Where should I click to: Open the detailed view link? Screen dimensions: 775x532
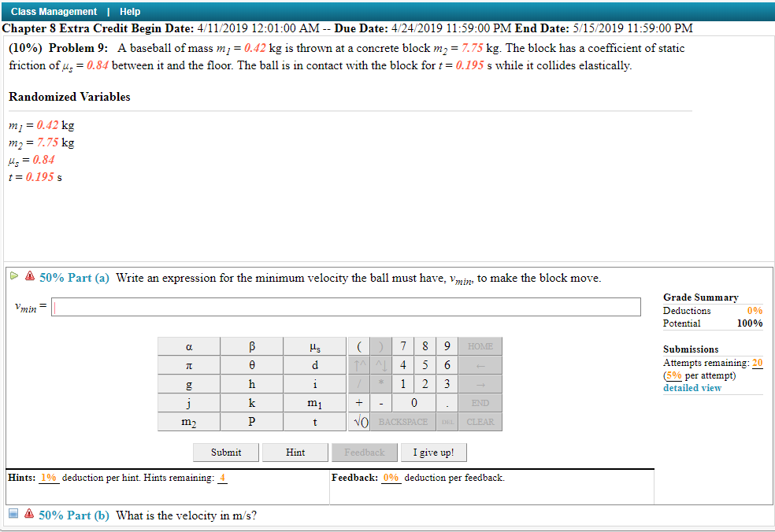[692, 387]
